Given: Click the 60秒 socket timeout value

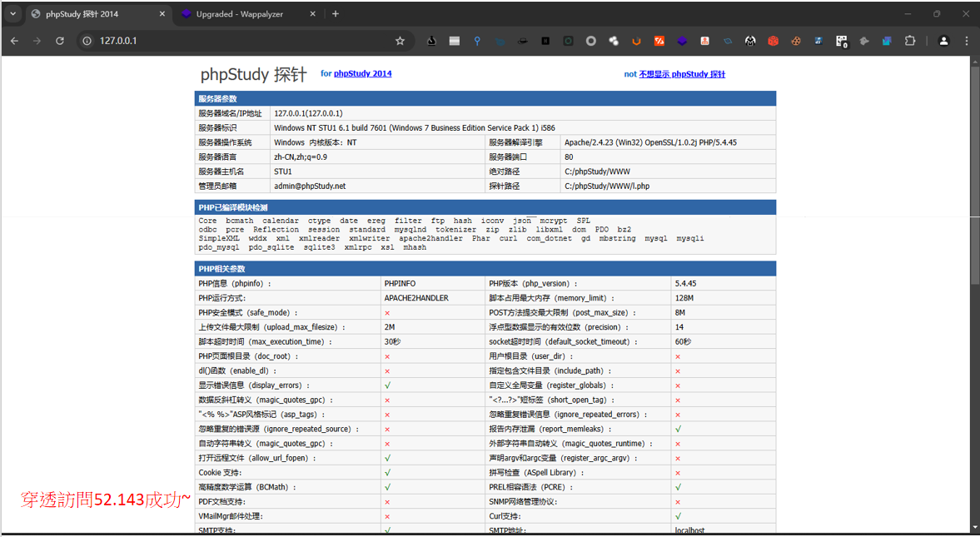Looking at the screenshot, I should [683, 342].
